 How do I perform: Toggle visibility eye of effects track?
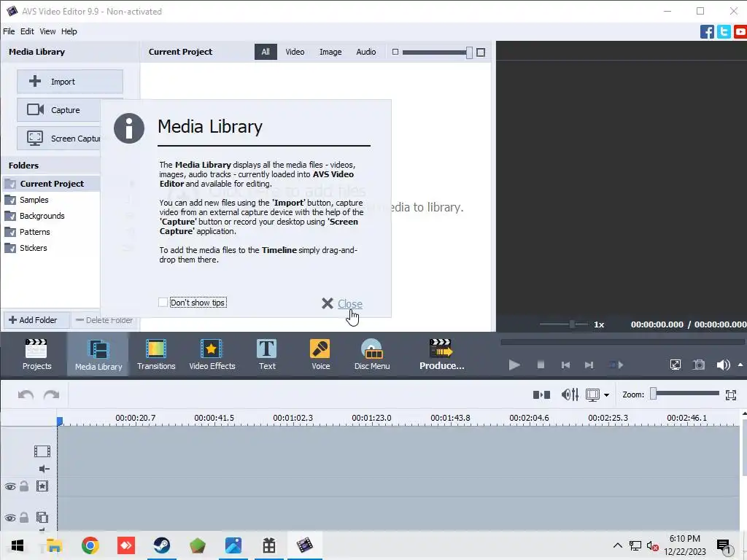(x=10, y=486)
